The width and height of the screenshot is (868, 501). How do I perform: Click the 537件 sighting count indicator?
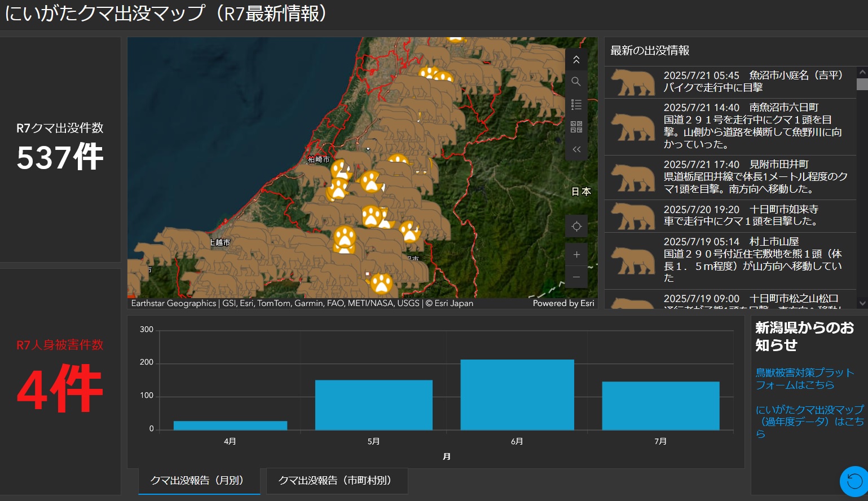[x=60, y=157]
